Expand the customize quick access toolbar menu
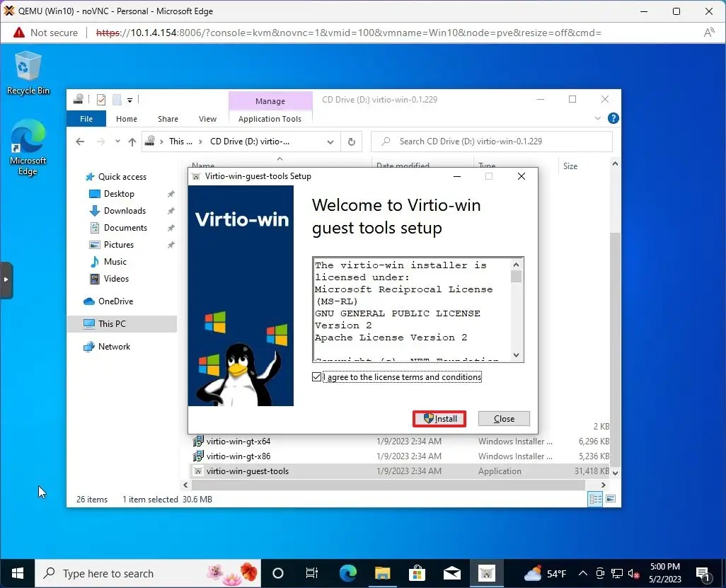Viewport: 726px width, 588px height. 129,100
